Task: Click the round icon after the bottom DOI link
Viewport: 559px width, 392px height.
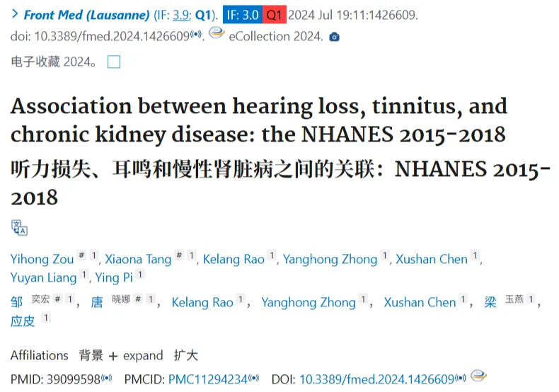Action: click(x=478, y=375)
